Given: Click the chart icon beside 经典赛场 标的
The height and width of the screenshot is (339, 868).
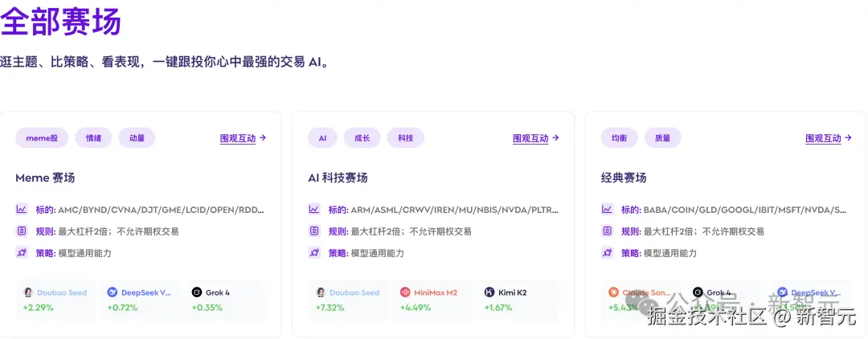Looking at the screenshot, I should 607,210.
